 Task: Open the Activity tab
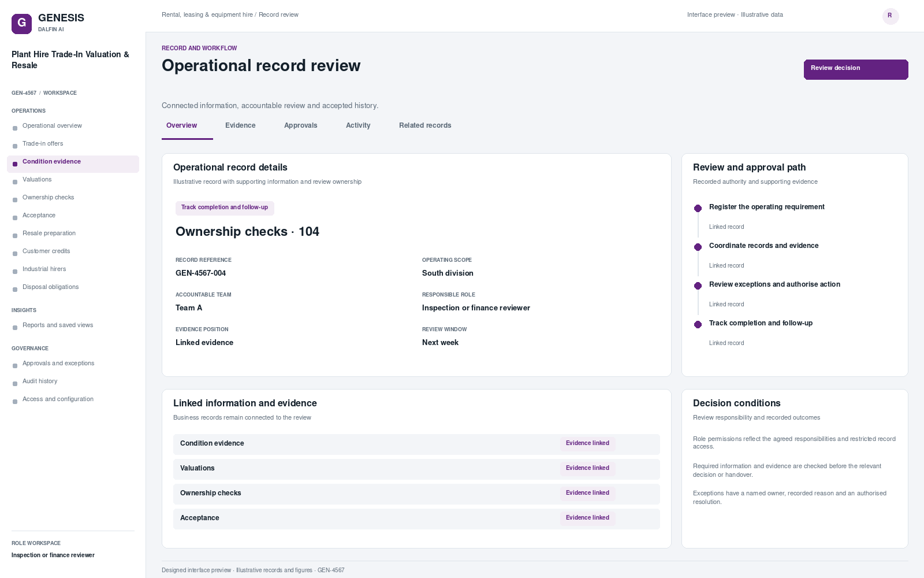coord(358,125)
